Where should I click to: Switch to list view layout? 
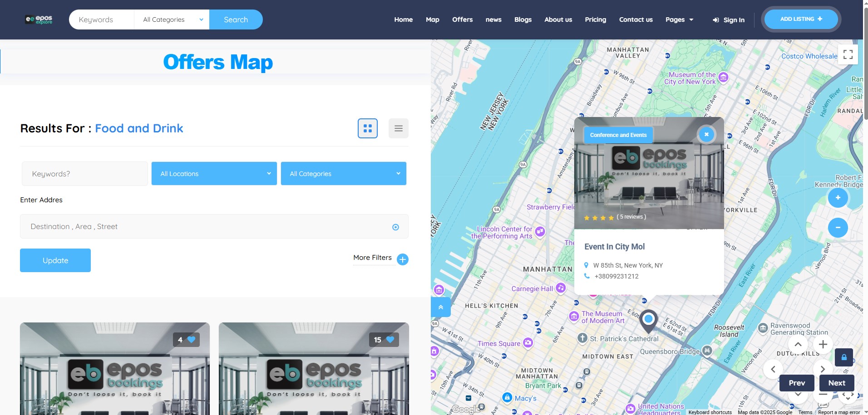pos(399,128)
